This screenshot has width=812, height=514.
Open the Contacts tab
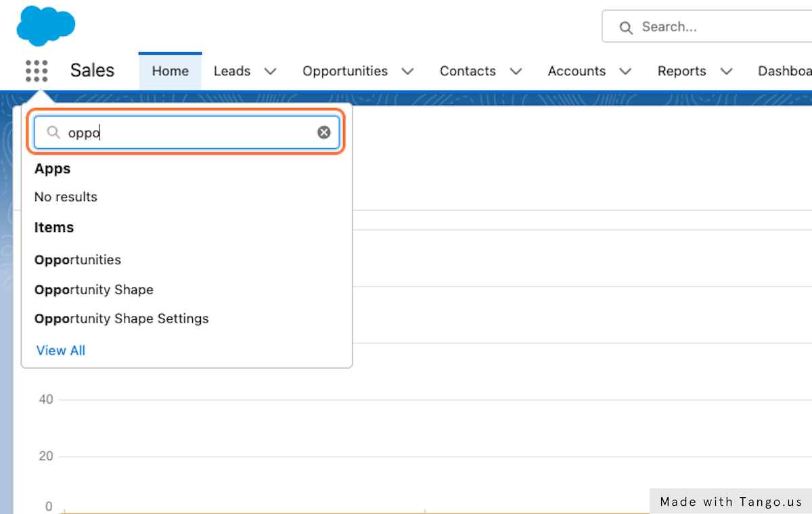(468, 71)
